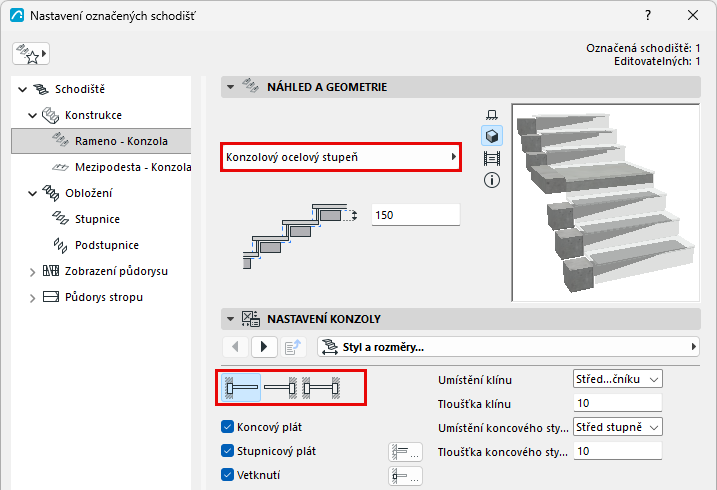The width and height of the screenshot is (717, 490).
Task: Click the 3D staircase preview image
Action: pyautogui.click(x=606, y=202)
